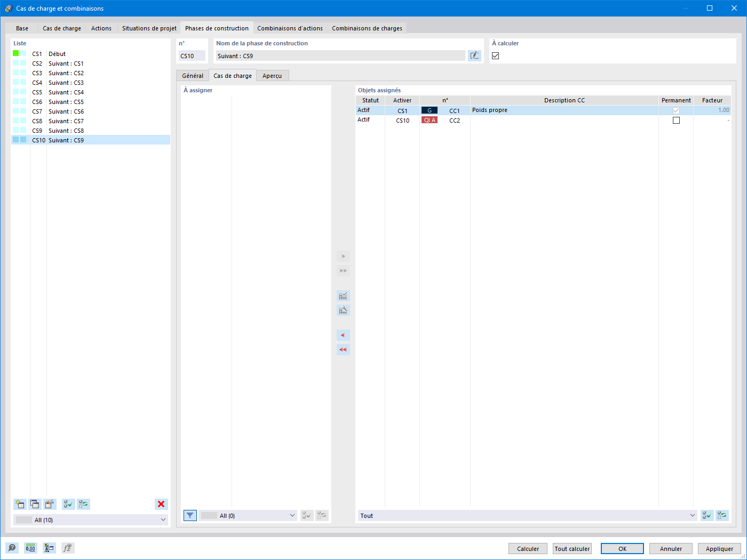Viewport: 747px width, 560px height.
Task: Click the red QI A category badge for CC2
Action: (x=430, y=121)
